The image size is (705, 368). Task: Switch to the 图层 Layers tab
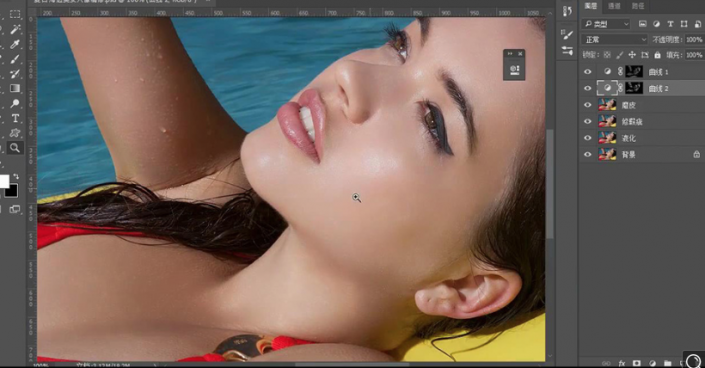tap(590, 6)
